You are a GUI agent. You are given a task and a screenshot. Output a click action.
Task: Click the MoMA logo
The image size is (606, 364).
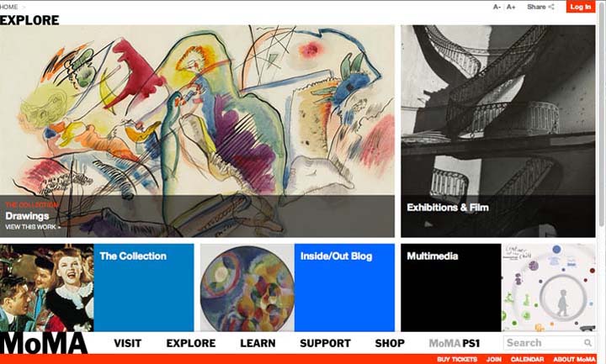pyautogui.click(x=43, y=343)
